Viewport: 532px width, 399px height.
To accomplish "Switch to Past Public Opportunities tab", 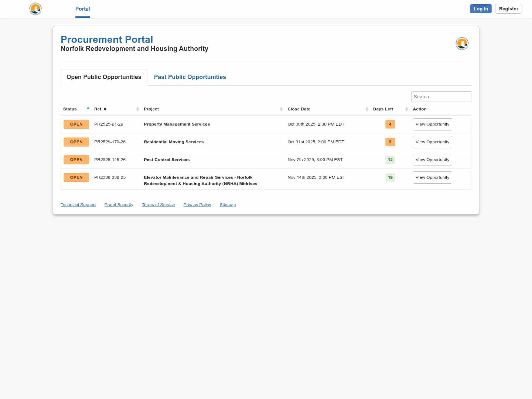I will pos(190,77).
